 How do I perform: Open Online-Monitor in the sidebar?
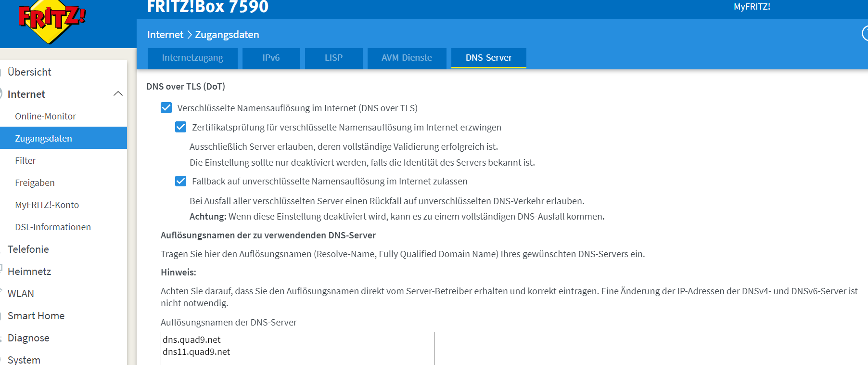pos(45,116)
